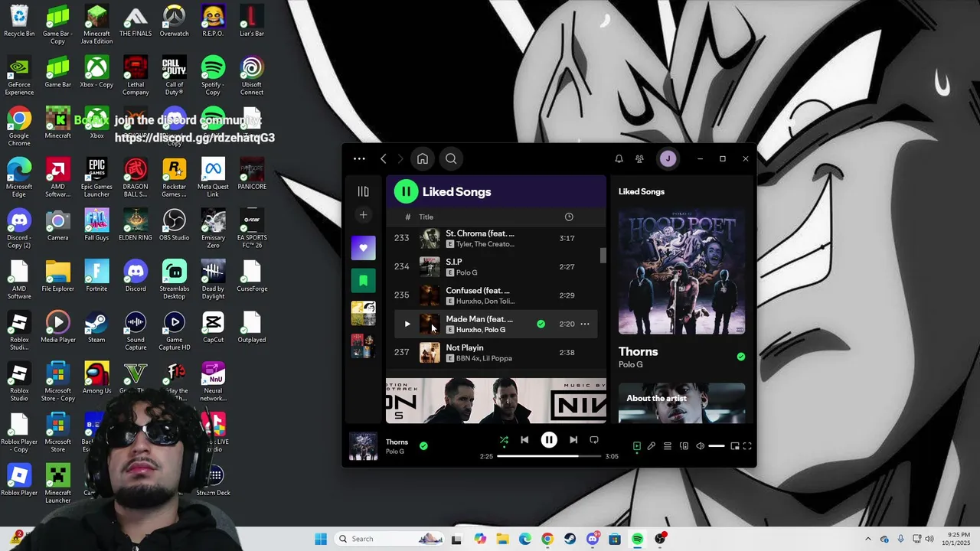Open Google Chrome from taskbar
This screenshot has height=551, width=980.
coord(547,539)
